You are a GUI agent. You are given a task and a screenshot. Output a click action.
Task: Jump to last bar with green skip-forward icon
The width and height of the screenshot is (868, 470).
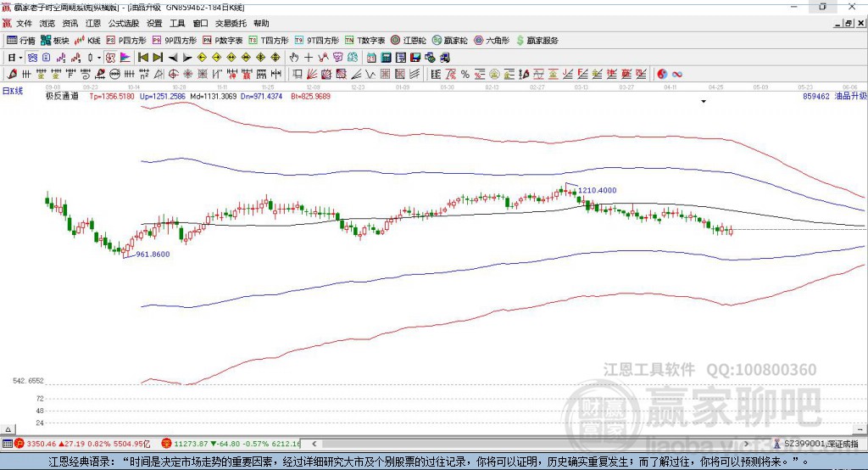point(158,58)
